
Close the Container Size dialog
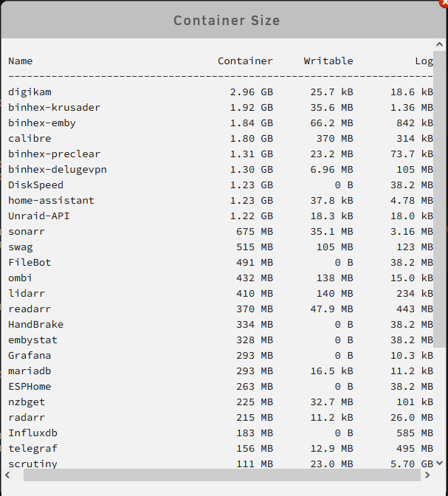point(444,2)
